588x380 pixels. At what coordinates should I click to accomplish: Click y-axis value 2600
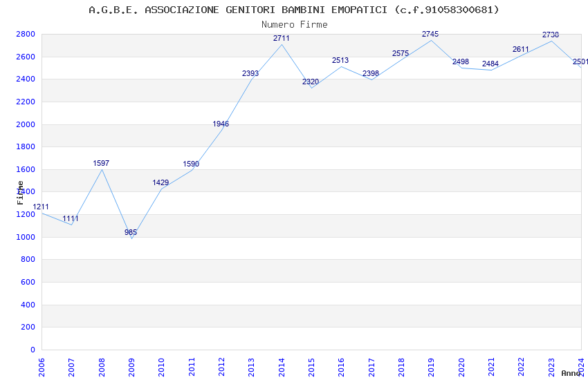[26, 57]
